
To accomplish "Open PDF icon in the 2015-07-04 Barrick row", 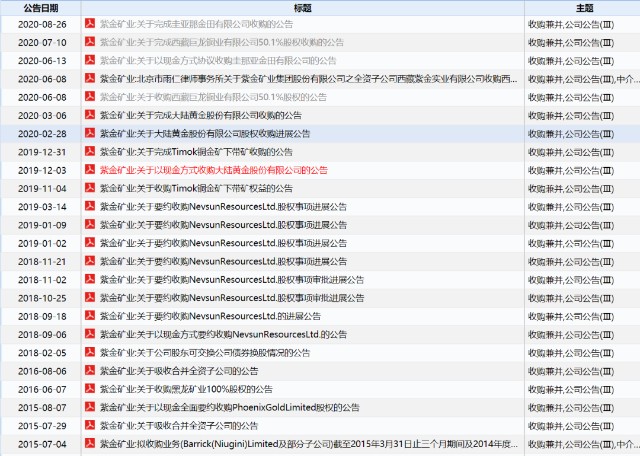I will [90, 443].
